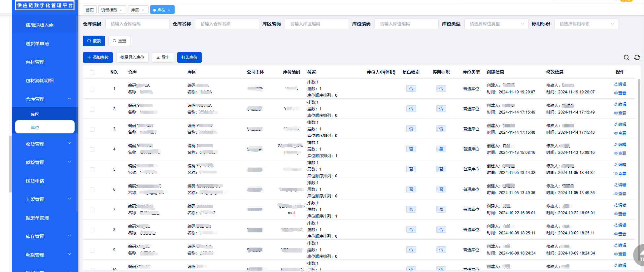Toggle the select-all checkbox in table header

coord(92,73)
